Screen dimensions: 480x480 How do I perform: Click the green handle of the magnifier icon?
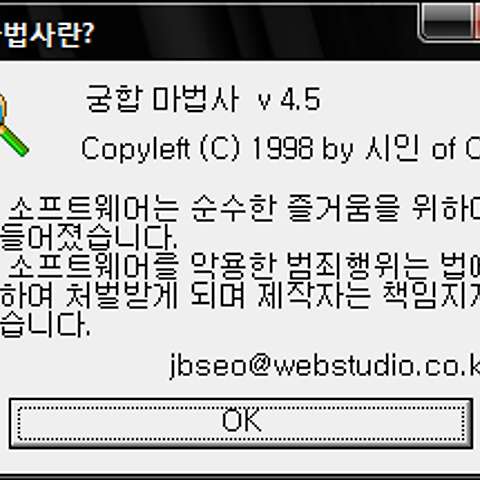14,141
